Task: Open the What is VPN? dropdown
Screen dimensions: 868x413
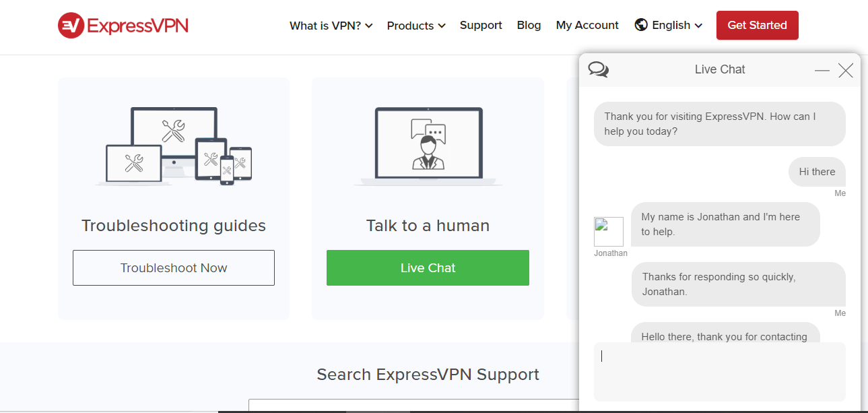Action: coord(331,26)
